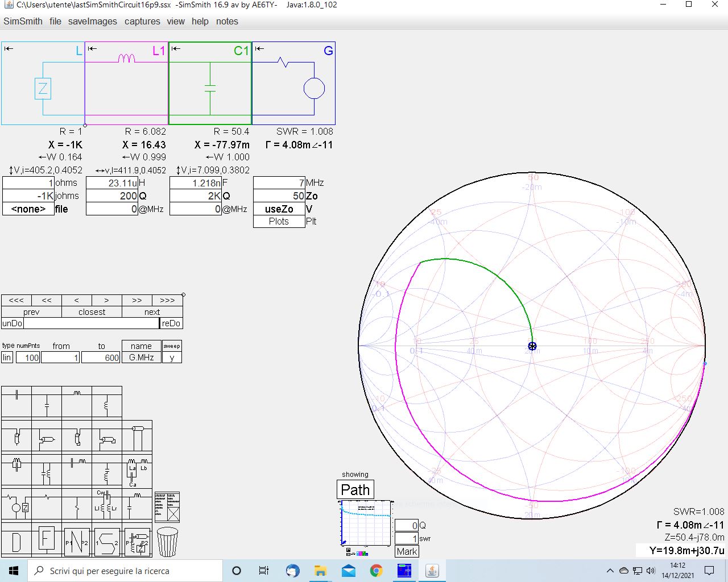Open the captures menu
Screen dimensions: 728x582
[x=142, y=21]
